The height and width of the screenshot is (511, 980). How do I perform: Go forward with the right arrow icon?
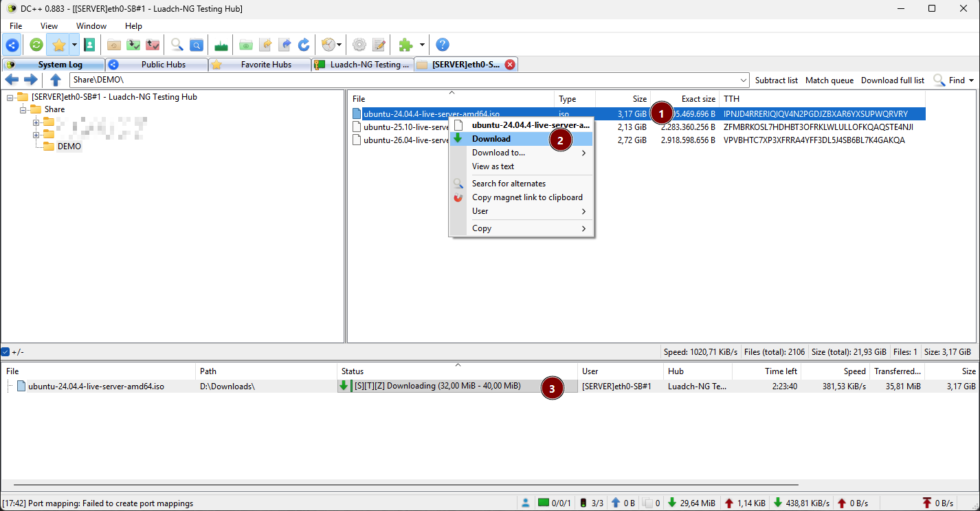pyautogui.click(x=30, y=80)
